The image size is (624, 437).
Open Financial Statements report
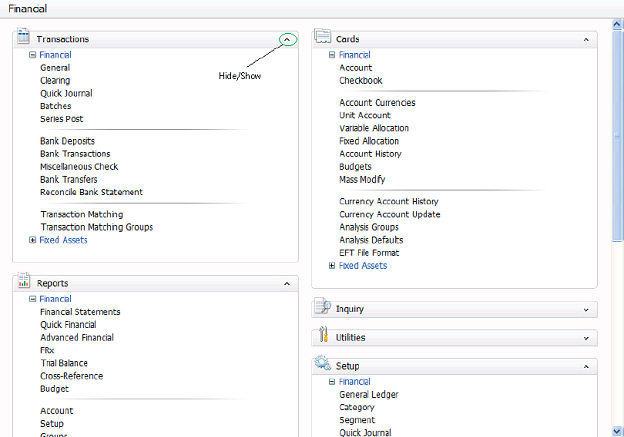pos(80,312)
